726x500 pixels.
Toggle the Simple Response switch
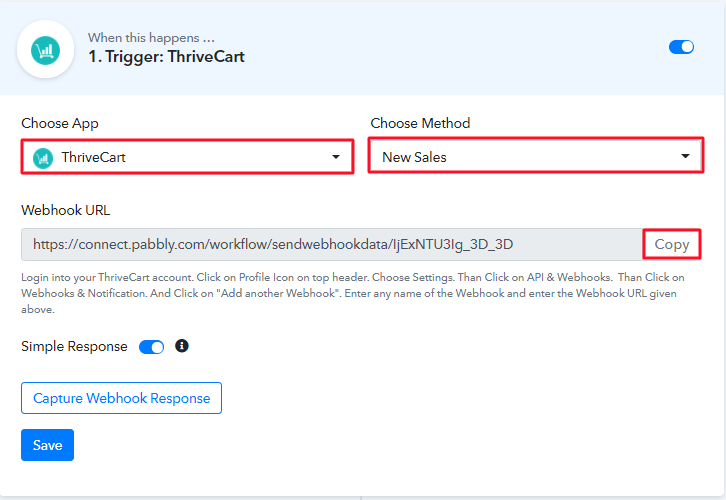(151, 347)
